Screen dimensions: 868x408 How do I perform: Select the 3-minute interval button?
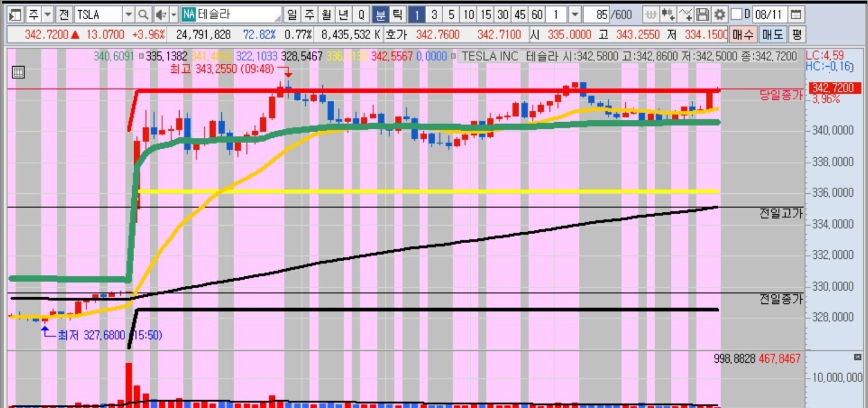(434, 14)
